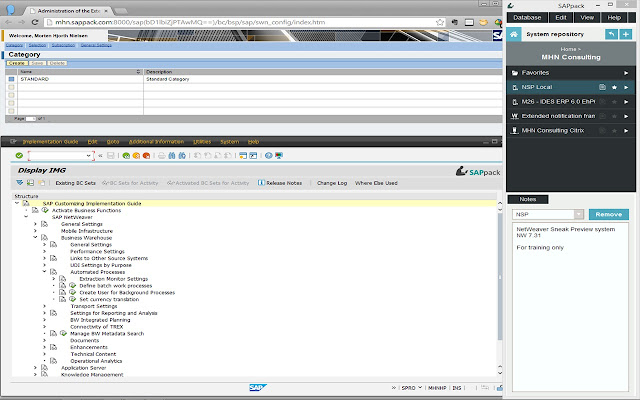The image size is (640, 400).
Task: Click the second icon beside Expand All
Action: (x=30, y=183)
